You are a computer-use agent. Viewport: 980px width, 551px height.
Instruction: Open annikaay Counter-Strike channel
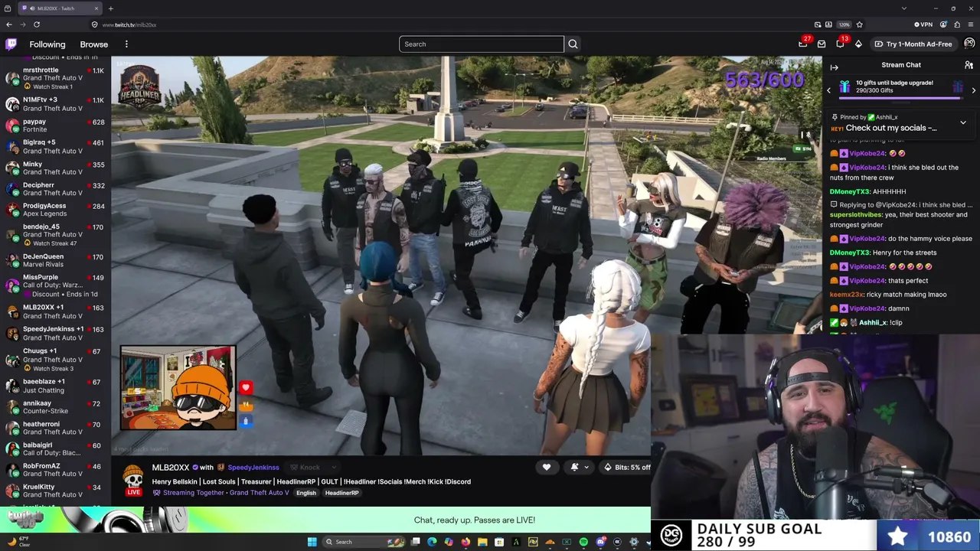55,407
